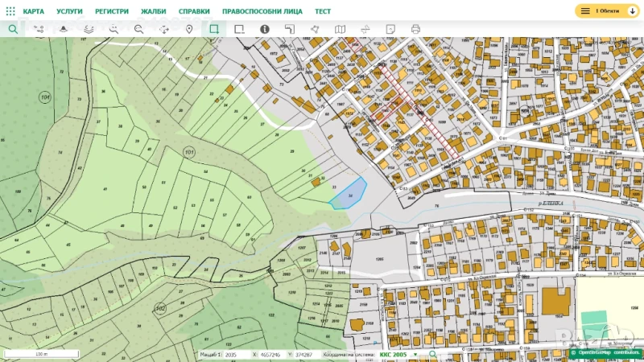The image size is (644, 362).
Task: Go to ПРАВОСПОСОБНИ ЛИЦА section
Action: click(x=262, y=11)
